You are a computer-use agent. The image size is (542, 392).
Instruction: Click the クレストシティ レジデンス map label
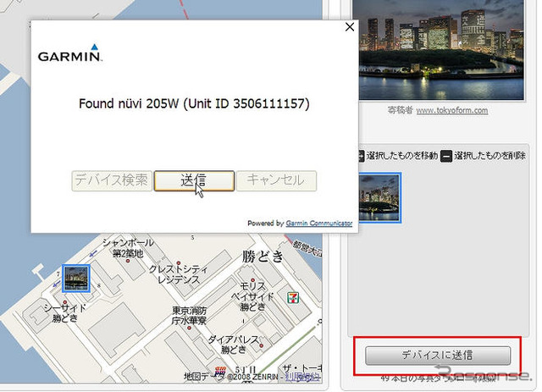178,274
